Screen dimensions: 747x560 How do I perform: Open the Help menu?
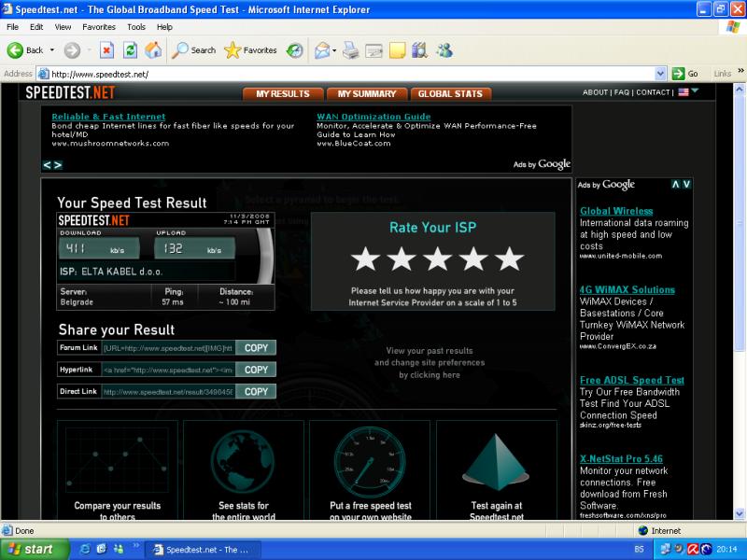coord(164,27)
